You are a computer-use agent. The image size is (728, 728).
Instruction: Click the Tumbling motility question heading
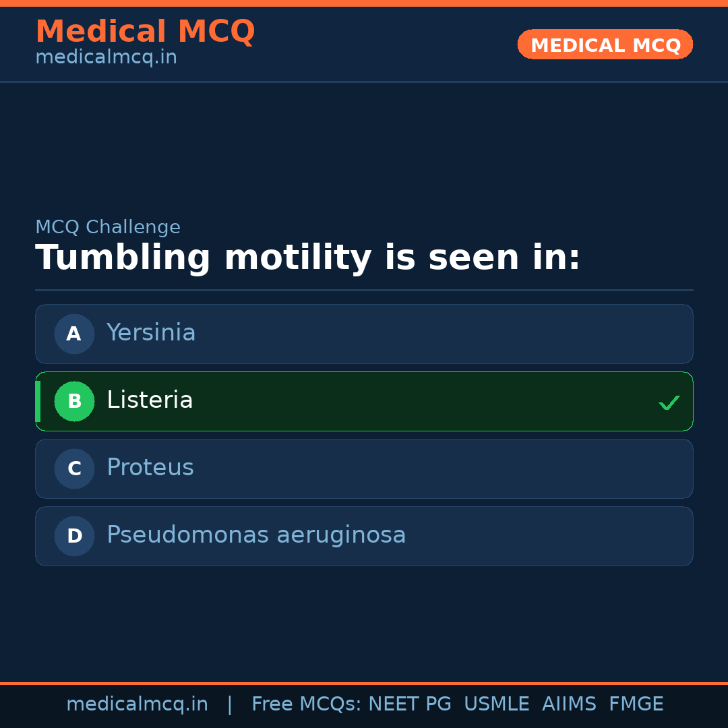pyautogui.click(x=307, y=258)
